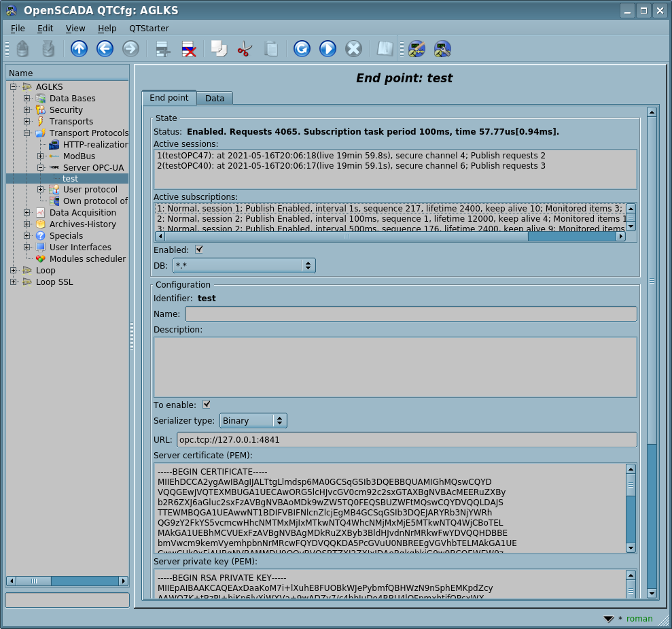The image size is (672, 629).
Task: Navigate back with the left arrow icon
Action: coord(105,48)
